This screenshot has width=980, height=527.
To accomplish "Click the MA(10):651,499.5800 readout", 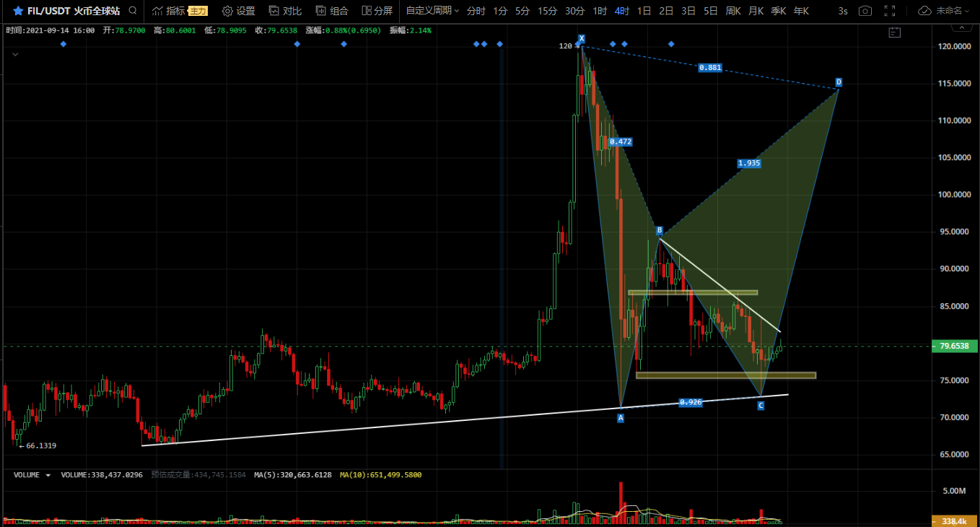I will (381, 475).
